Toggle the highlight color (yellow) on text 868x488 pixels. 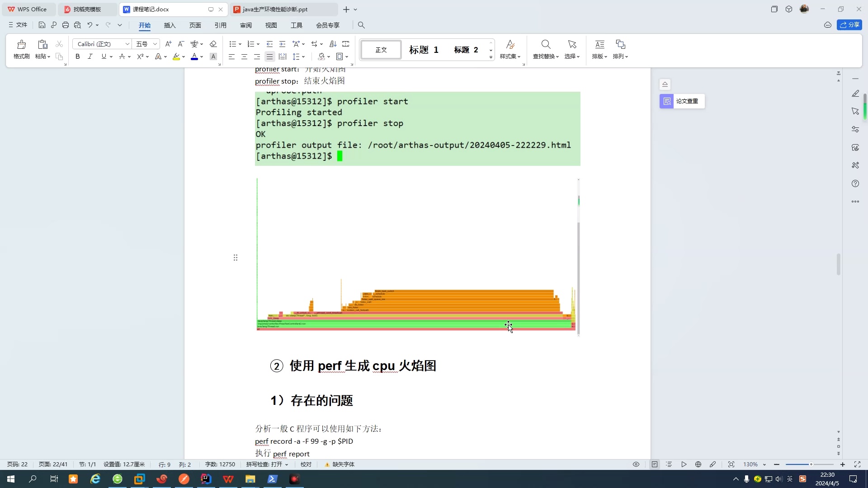[x=176, y=56]
